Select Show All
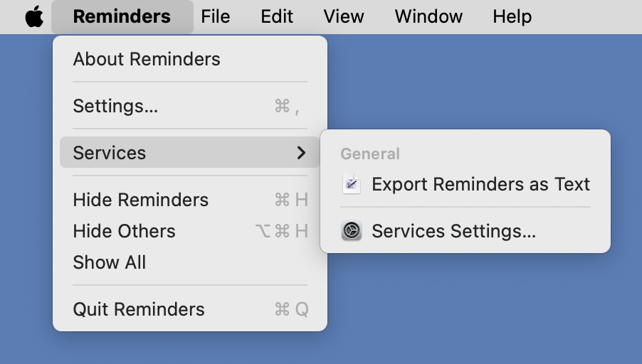Image resolution: width=642 pixels, height=364 pixels. (110, 262)
